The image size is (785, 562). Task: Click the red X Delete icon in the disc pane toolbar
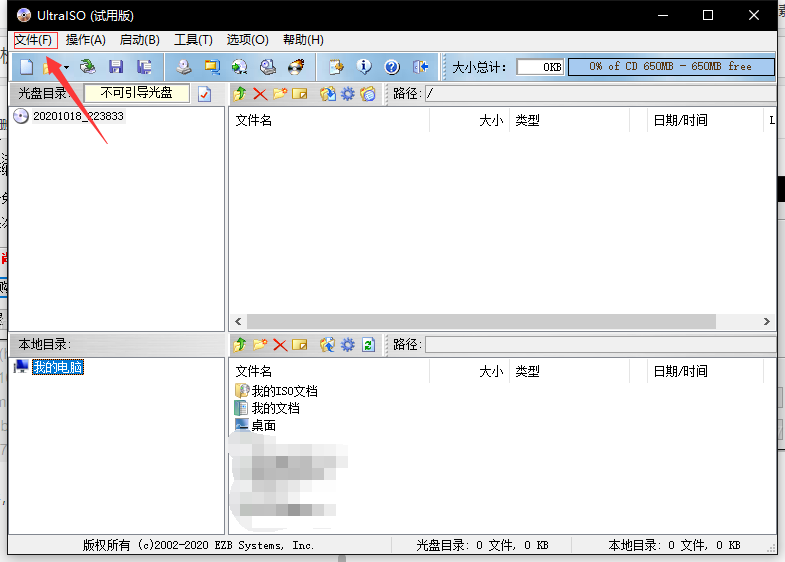(x=260, y=94)
